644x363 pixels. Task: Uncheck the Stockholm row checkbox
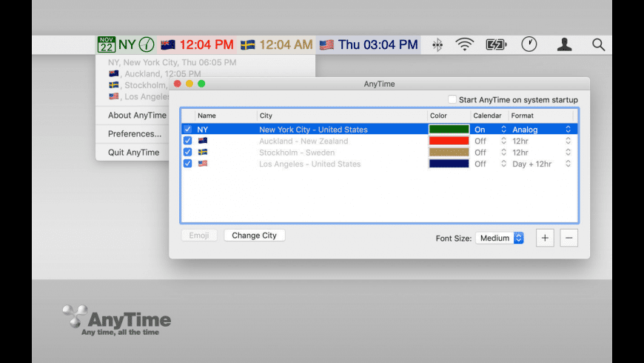[188, 152]
